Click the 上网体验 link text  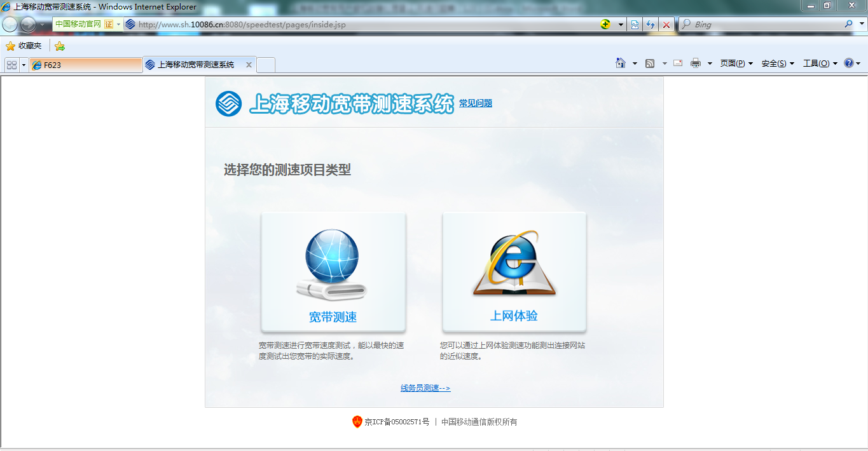click(514, 316)
